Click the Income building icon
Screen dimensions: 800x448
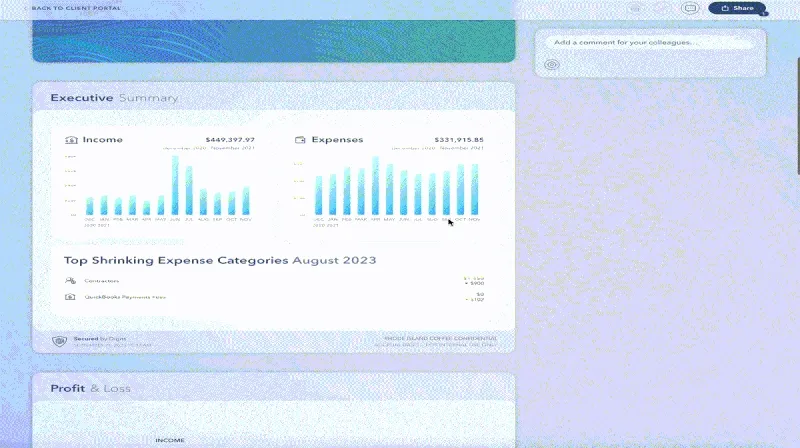(x=70, y=140)
